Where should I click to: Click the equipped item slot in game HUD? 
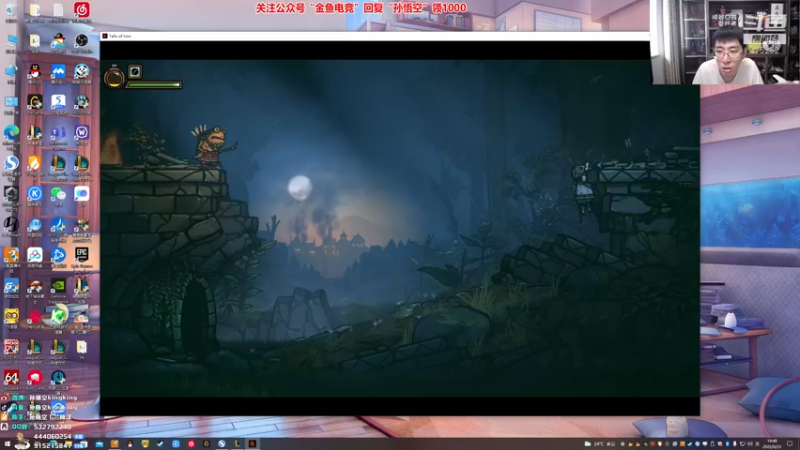[135, 71]
